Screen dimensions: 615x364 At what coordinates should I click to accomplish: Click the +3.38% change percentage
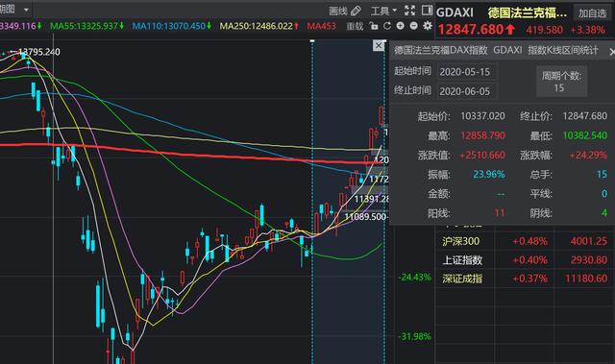click(x=587, y=30)
